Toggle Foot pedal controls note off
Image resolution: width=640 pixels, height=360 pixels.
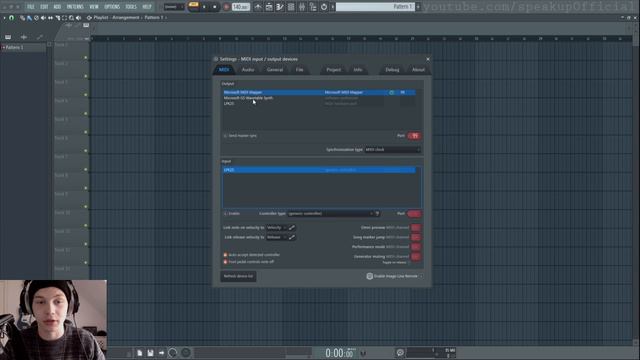point(249,262)
